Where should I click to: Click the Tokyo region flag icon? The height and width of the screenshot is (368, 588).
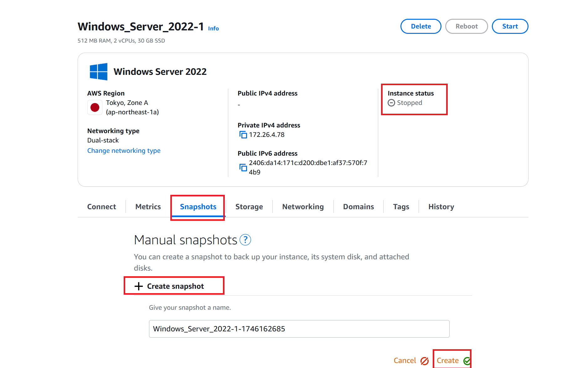point(95,107)
